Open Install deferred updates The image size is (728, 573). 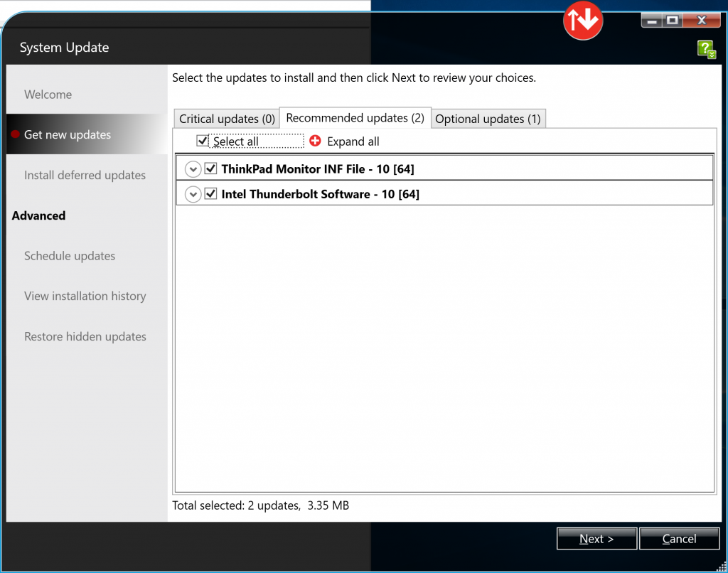click(85, 175)
